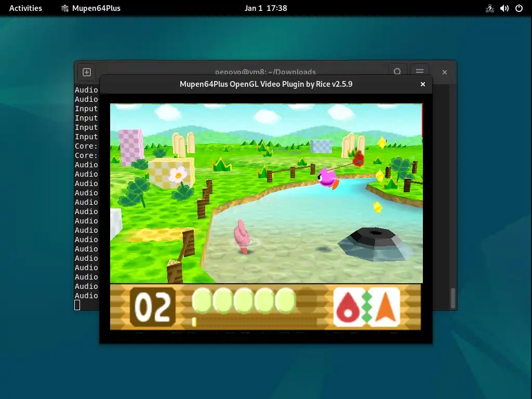Click the network status icon
The image size is (532, 399).
(x=489, y=8)
